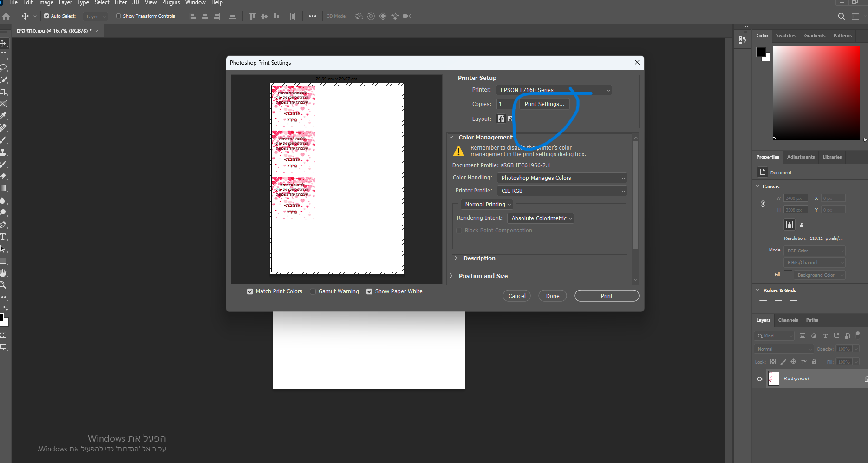Open the three-dots more align options
This screenshot has width=868, height=463.
click(x=313, y=16)
